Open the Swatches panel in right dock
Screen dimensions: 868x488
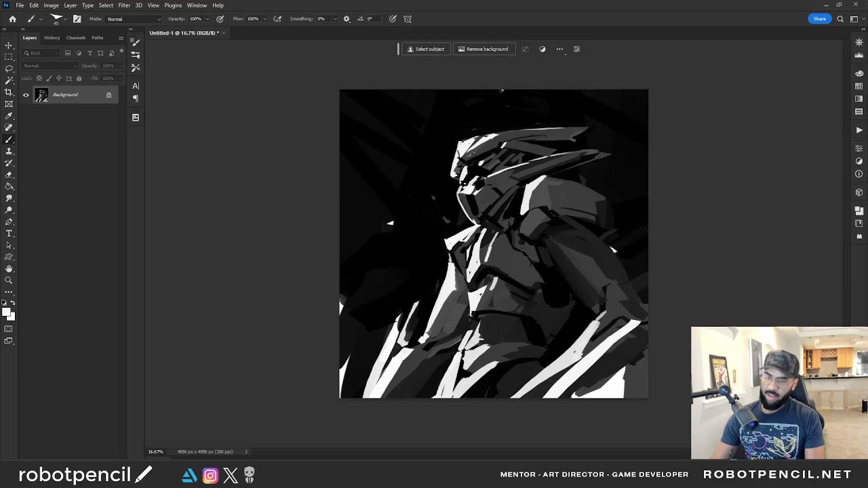(859, 86)
